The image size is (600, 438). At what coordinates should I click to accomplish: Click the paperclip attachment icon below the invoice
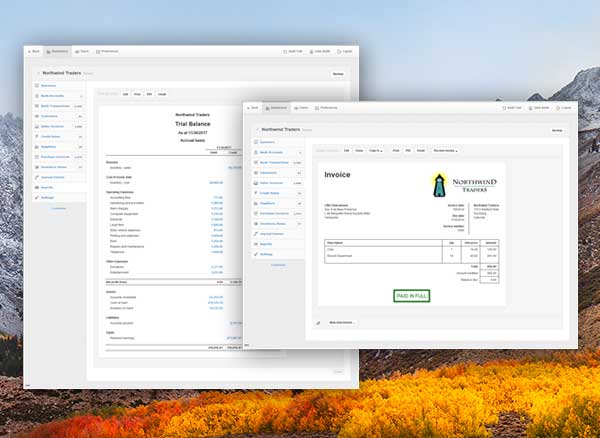tap(318, 323)
